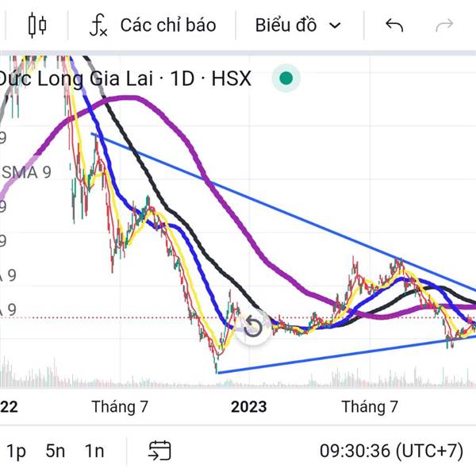476x476 pixels.
Task: Click the red dotted current price line
Action: [121, 318]
